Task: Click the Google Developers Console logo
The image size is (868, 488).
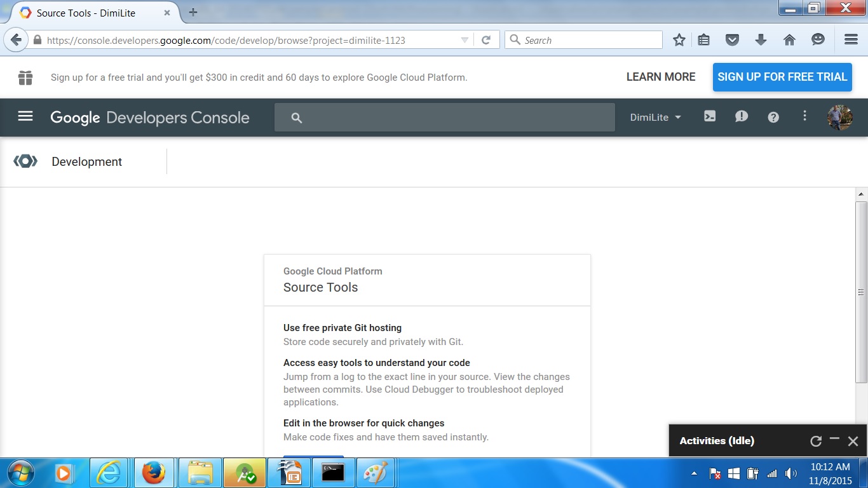Action: (x=150, y=118)
